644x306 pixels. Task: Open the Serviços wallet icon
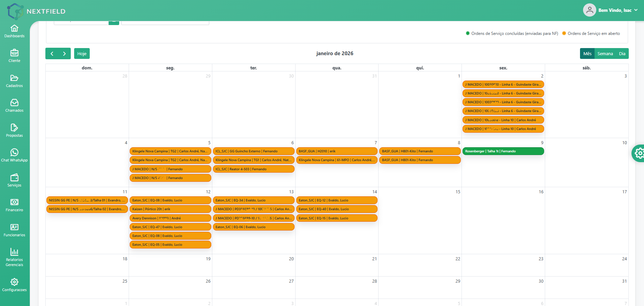[x=14, y=177]
